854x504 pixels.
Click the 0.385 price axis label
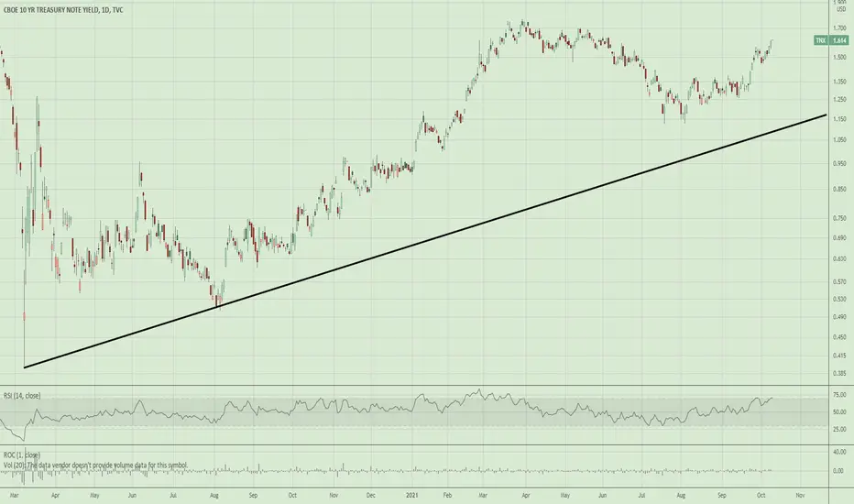coord(839,374)
